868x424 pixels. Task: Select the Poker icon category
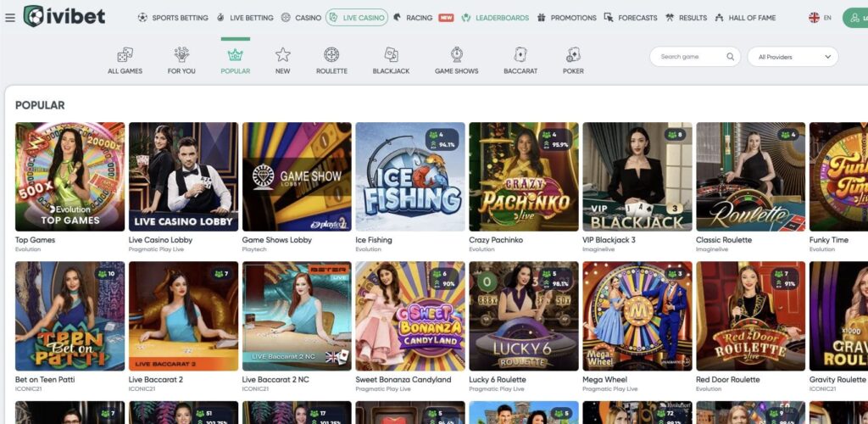tap(573, 54)
